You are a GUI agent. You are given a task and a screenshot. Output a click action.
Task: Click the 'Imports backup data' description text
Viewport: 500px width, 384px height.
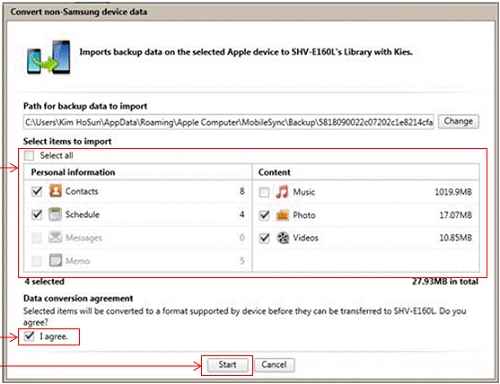(246, 52)
